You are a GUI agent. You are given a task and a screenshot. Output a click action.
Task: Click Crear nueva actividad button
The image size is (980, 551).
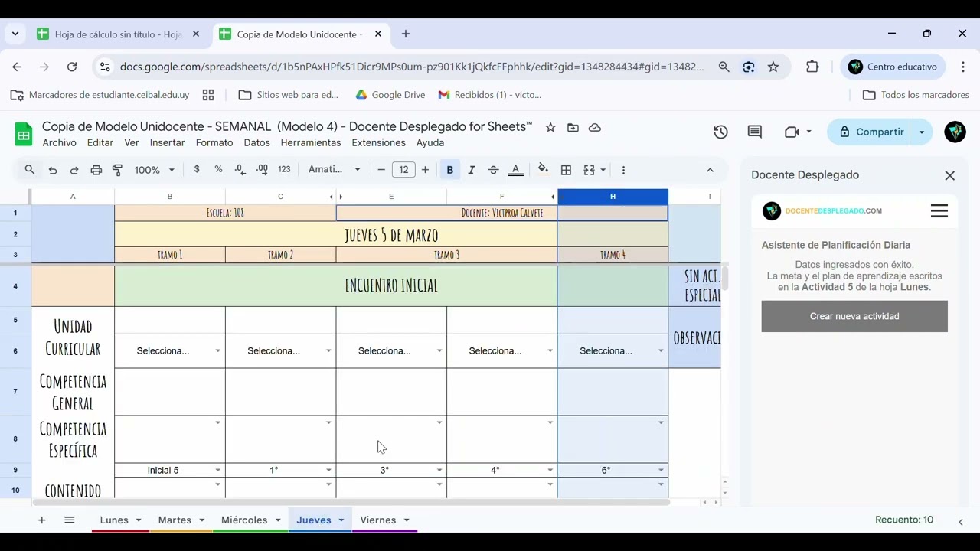(x=854, y=316)
